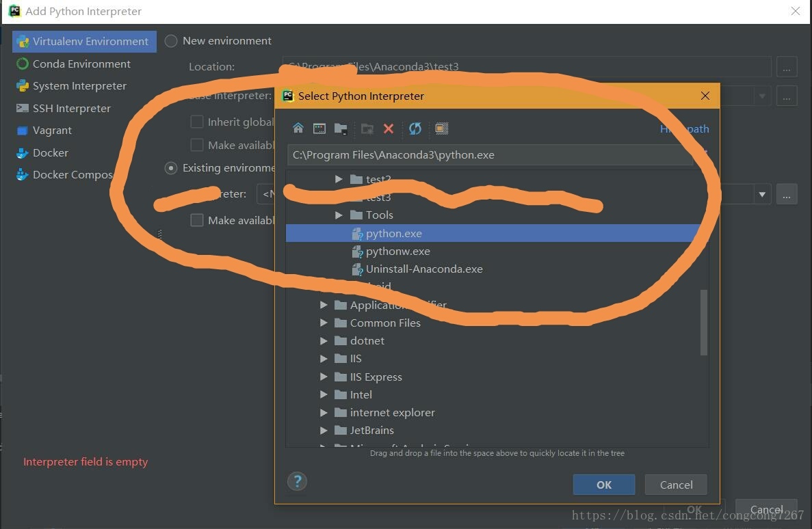Select the Home directory toolbar icon
Screen dimensions: 812x529
coord(298,128)
